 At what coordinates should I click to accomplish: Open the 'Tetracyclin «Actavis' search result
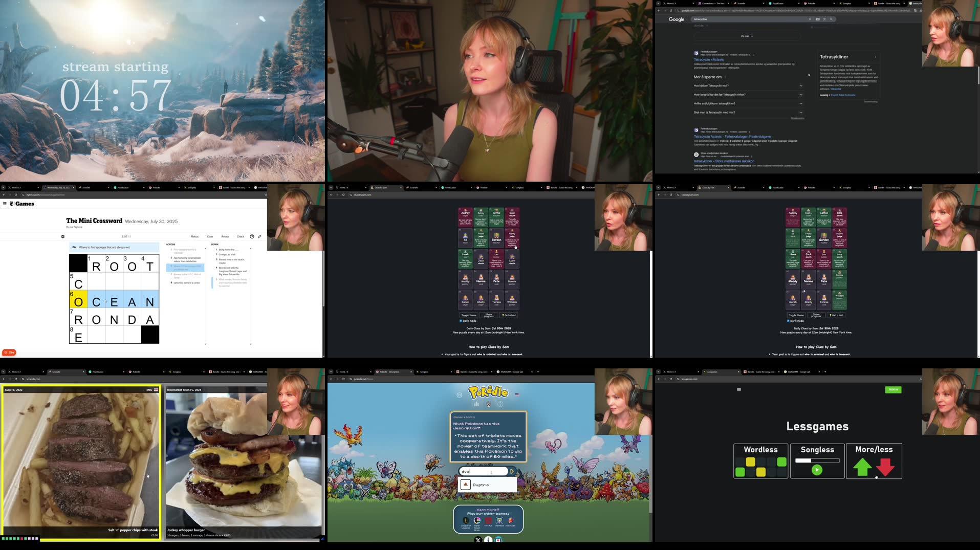(x=708, y=60)
